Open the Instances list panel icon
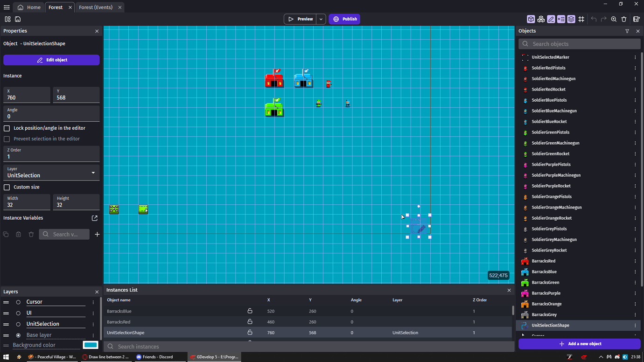 click(561, 19)
